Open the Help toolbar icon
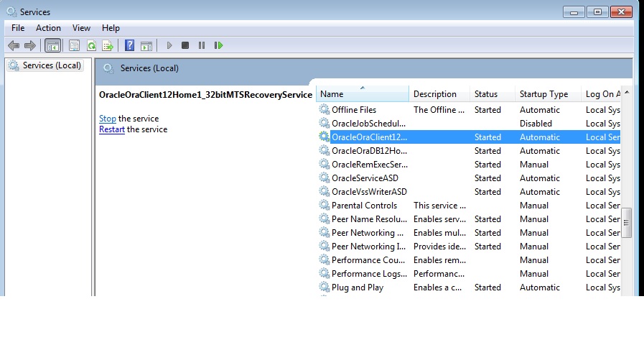Image resolution: width=644 pixels, height=345 pixels. (130, 45)
